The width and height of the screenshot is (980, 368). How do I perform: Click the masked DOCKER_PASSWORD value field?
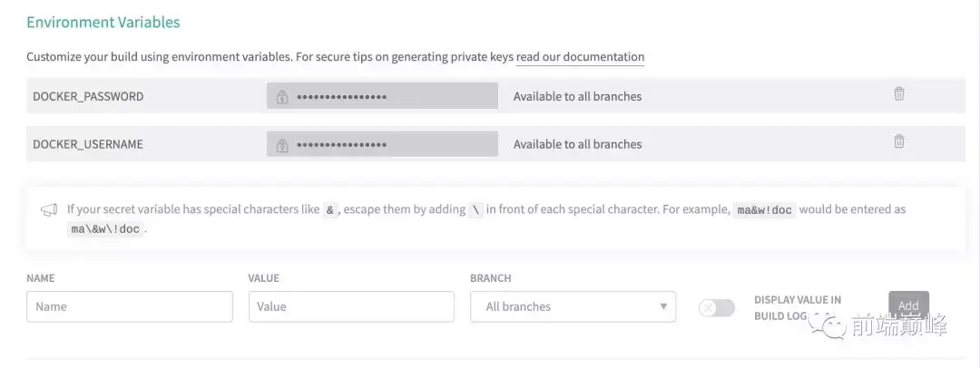coord(382,96)
